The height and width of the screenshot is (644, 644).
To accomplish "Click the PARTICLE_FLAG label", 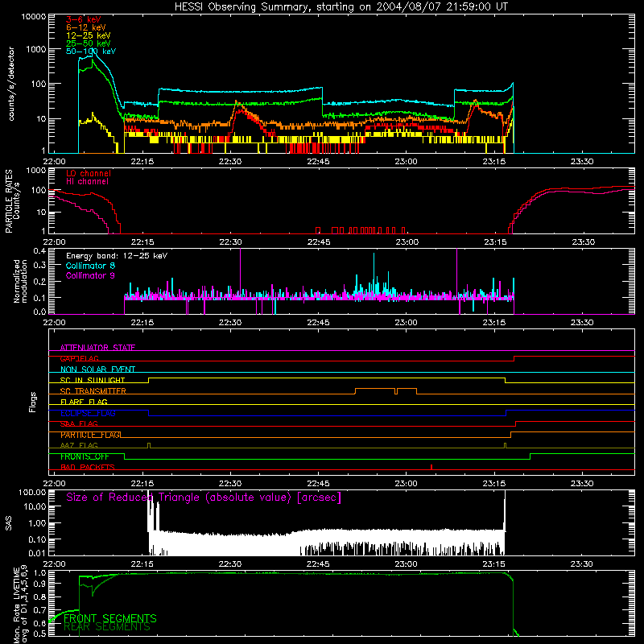I will [90, 435].
